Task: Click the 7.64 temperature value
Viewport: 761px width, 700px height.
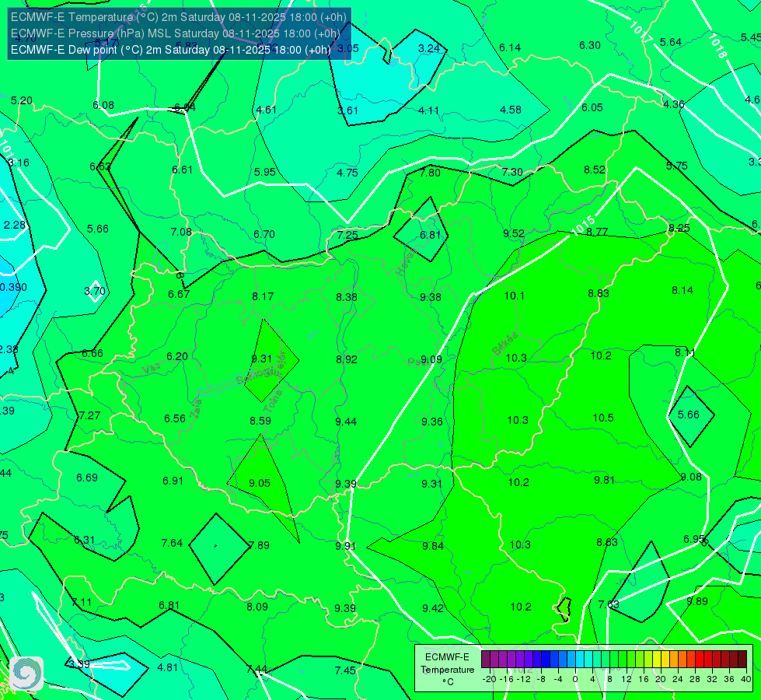Action: click(x=172, y=543)
